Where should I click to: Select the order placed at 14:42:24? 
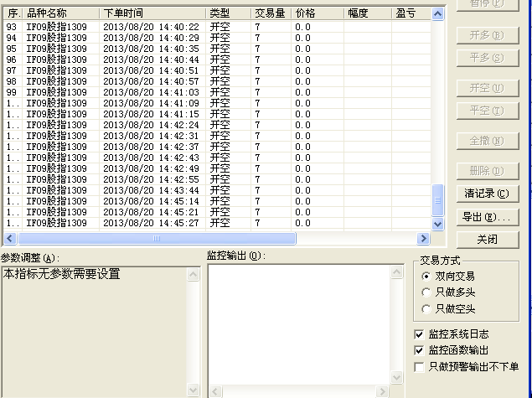click(x=217, y=125)
